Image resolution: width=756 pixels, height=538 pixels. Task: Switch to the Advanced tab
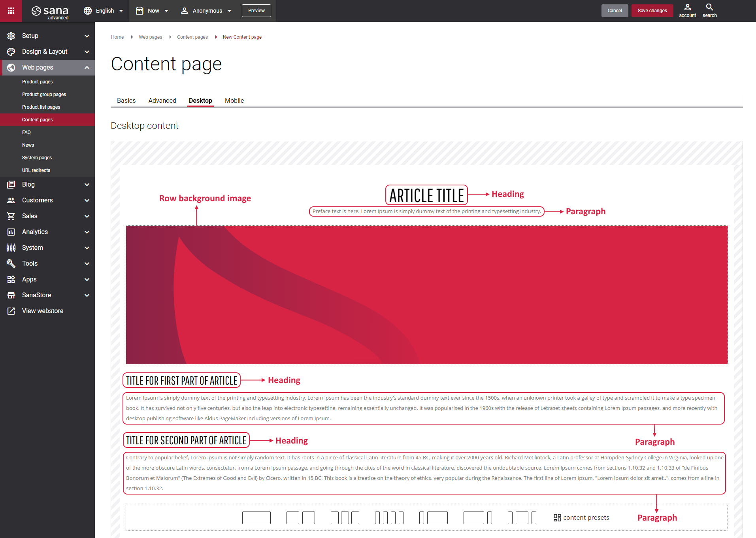162,100
